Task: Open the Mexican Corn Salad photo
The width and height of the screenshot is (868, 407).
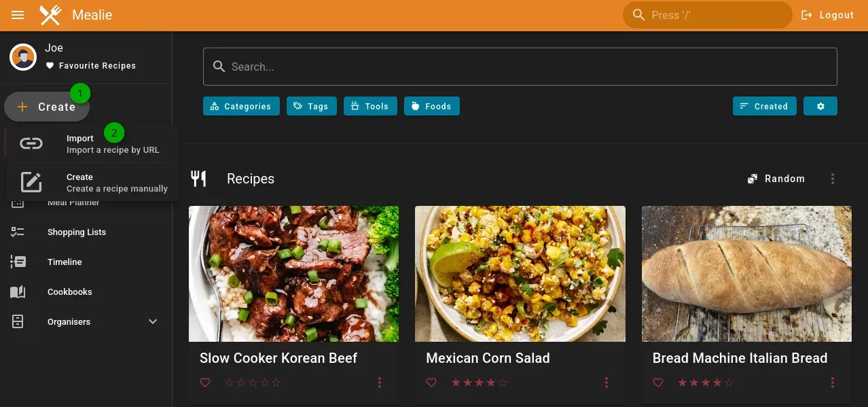Action: [x=520, y=274]
